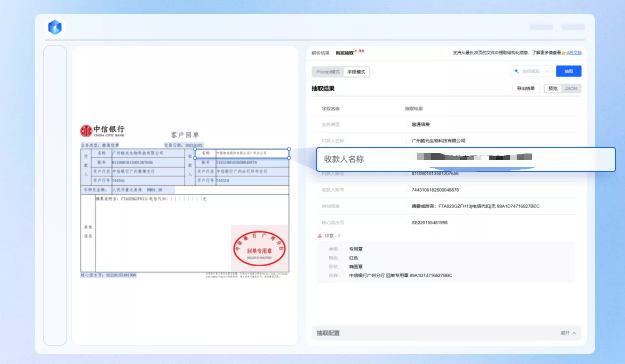
Task: Switch to 字段模式
Action: click(x=356, y=72)
